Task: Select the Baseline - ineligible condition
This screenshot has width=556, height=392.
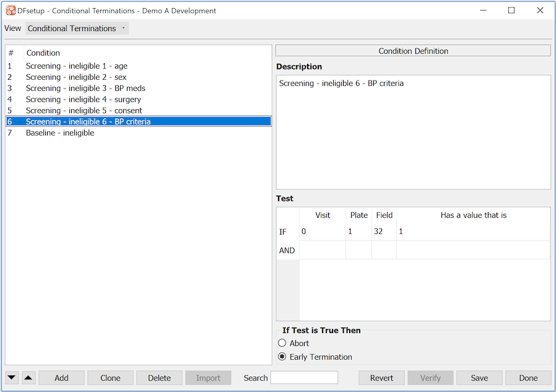Action: click(60, 133)
